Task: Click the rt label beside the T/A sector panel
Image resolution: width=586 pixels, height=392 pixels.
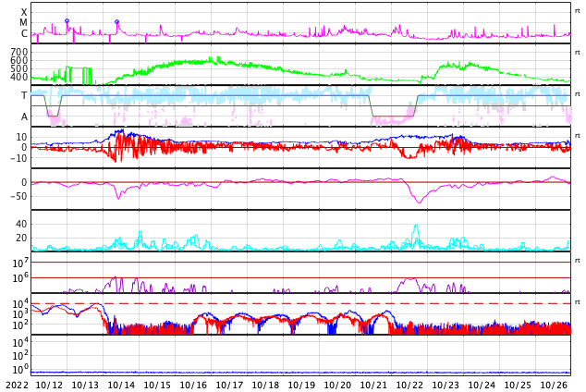Action: pos(578,93)
